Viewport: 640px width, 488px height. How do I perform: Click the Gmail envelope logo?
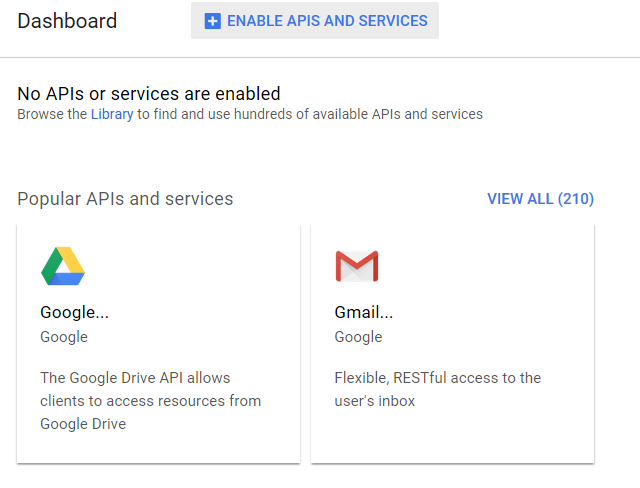356,266
